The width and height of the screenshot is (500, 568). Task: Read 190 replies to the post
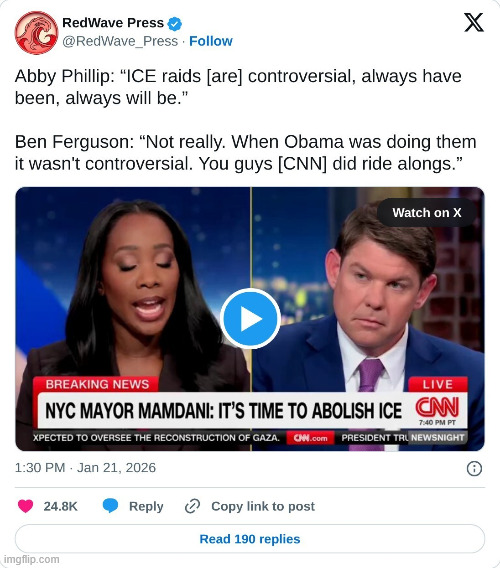coord(250,539)
